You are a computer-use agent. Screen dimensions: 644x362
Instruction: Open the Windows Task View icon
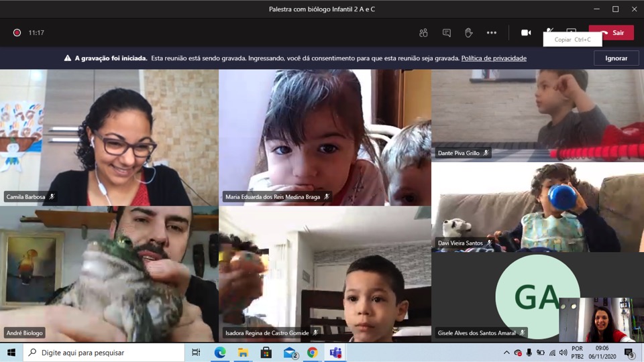[196, 353]
